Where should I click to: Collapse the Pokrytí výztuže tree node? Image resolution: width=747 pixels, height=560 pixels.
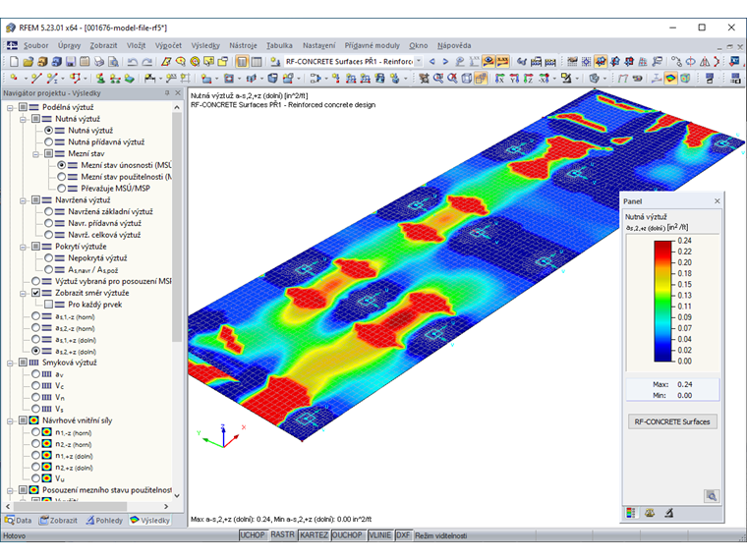click(23, 247)
